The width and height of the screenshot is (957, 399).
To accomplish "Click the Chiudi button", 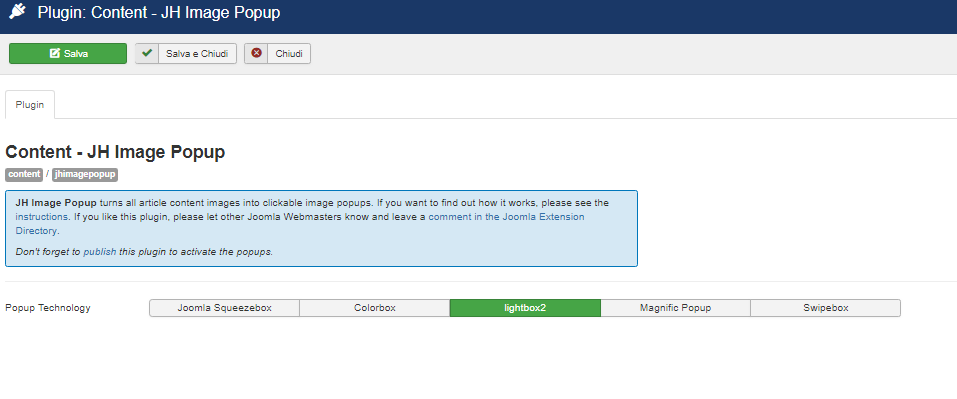I will pyautogui.click(x=278, y=54).
